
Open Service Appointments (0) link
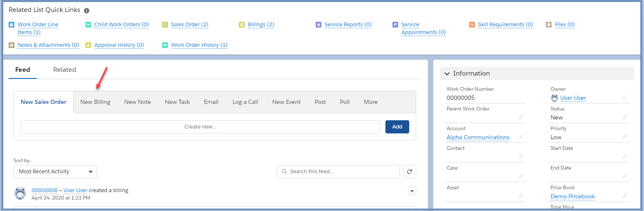pyautogui.click(x=424, y=28)
